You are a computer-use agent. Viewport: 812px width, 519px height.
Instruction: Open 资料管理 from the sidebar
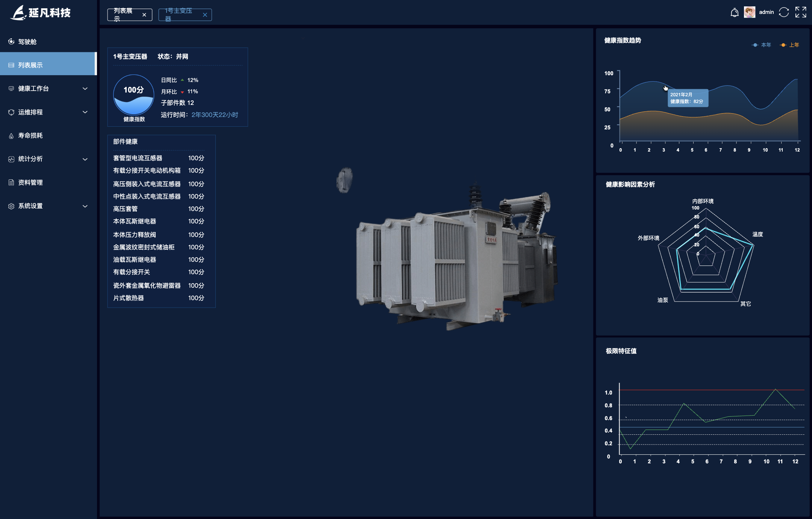30,182
